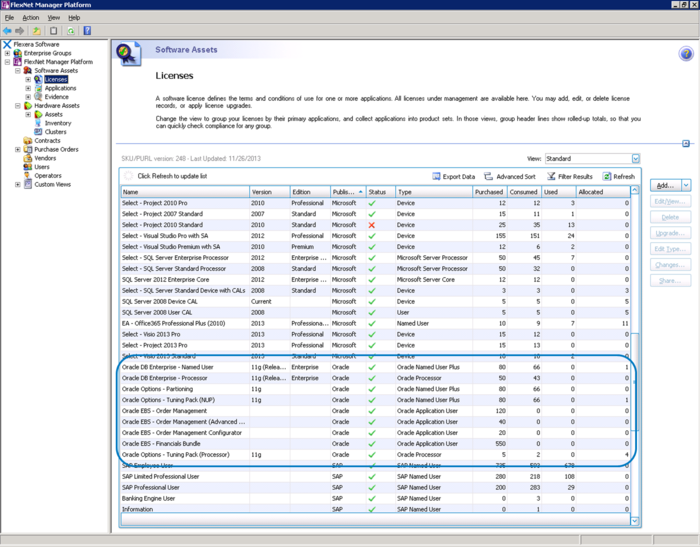
Task: Click the help icon at top right
Action: (686, 54)
